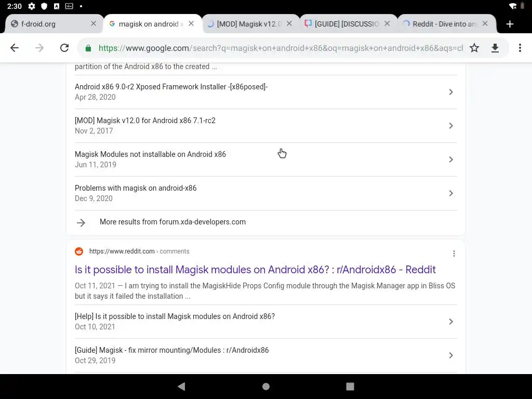The image size is (532, 399).
Task: Close the [GUIDE] [DISCUSSION] tab
Action: tap(387, 23)
